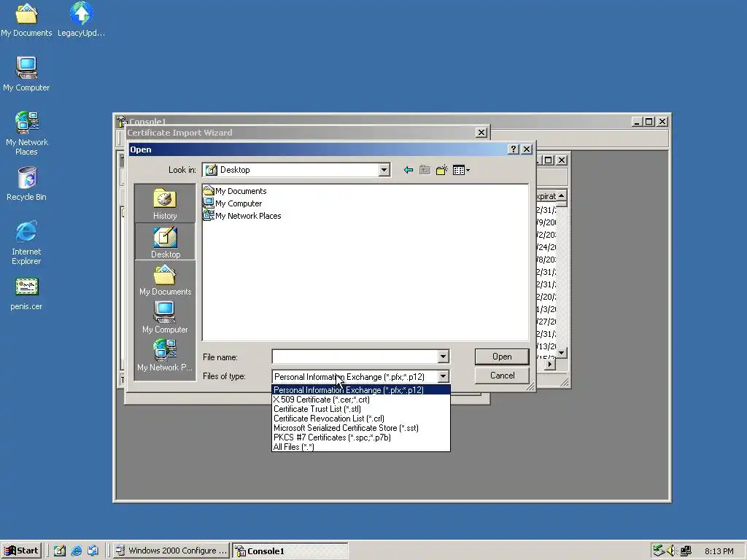Switch to Windows 2000 Configure taskbar button
747x560 pixels.
click(x=171, y=551)
